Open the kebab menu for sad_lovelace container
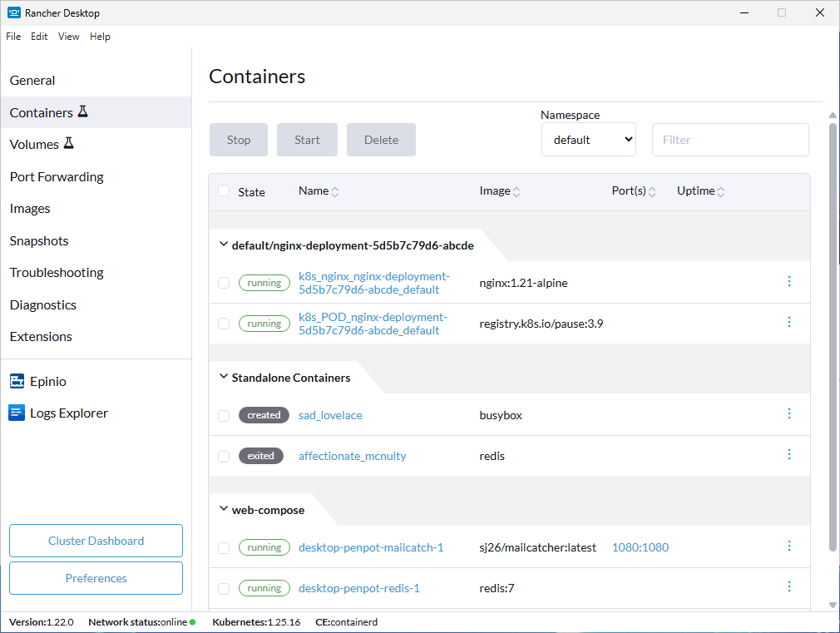This screenshot has height=633, width=840. coord(788,413)
